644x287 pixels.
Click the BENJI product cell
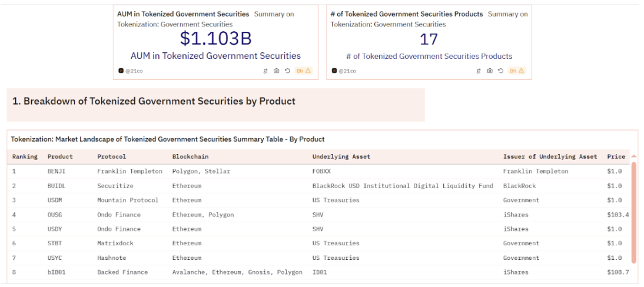(x=57, y=171)
